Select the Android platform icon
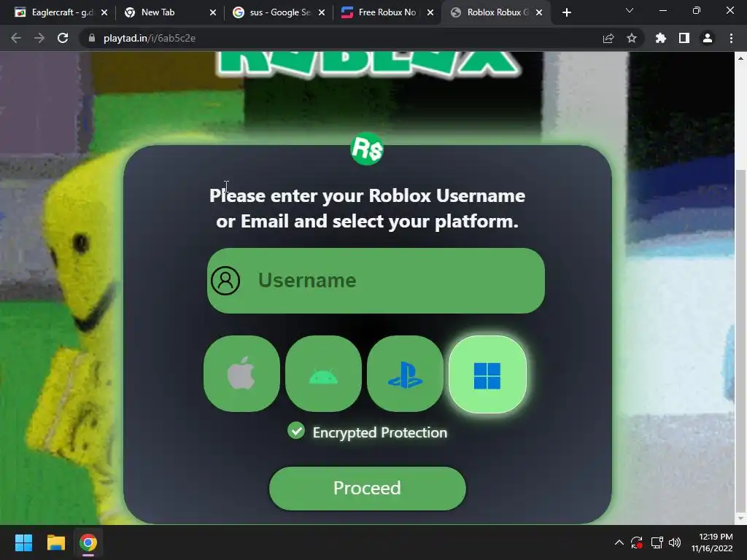747x560 pixels. click(x=323, y=374)
